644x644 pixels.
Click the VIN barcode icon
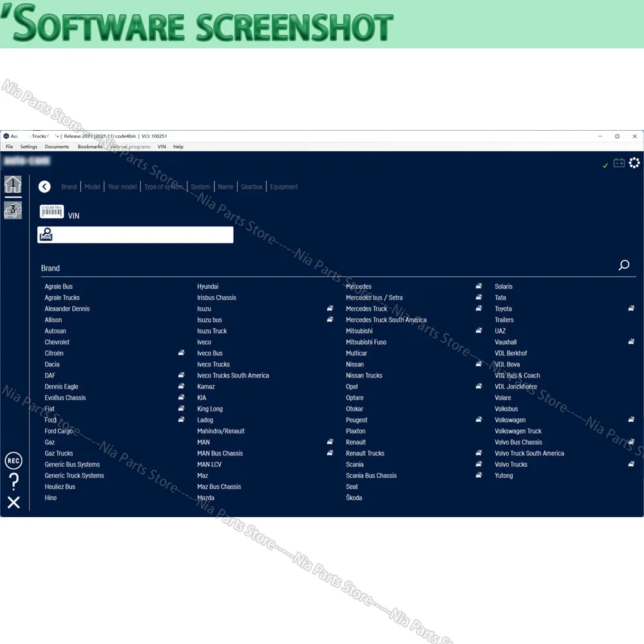click(52, 211)
